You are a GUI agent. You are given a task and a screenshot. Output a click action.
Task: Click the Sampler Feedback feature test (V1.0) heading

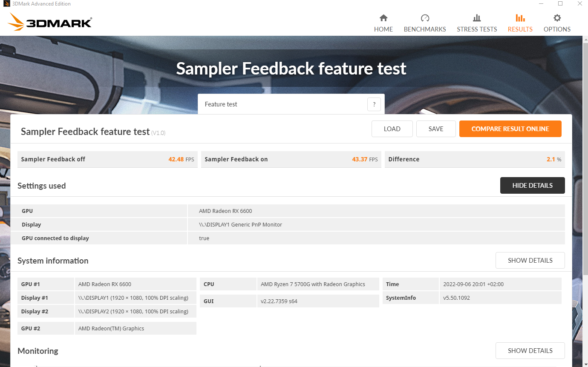coord(93,132)
